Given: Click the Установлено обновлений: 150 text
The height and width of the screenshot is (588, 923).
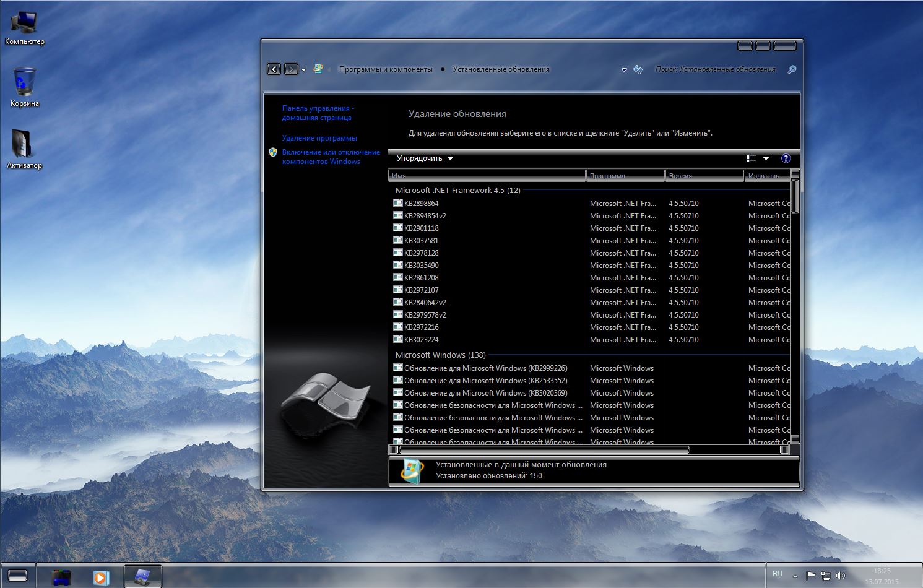Looking at the screenshot, I should pos(488,476).
